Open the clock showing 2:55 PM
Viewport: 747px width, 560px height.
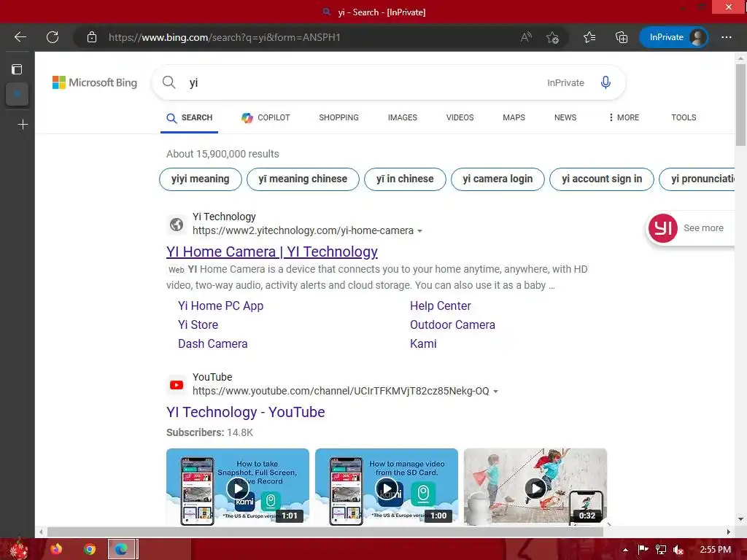[715, 550]
